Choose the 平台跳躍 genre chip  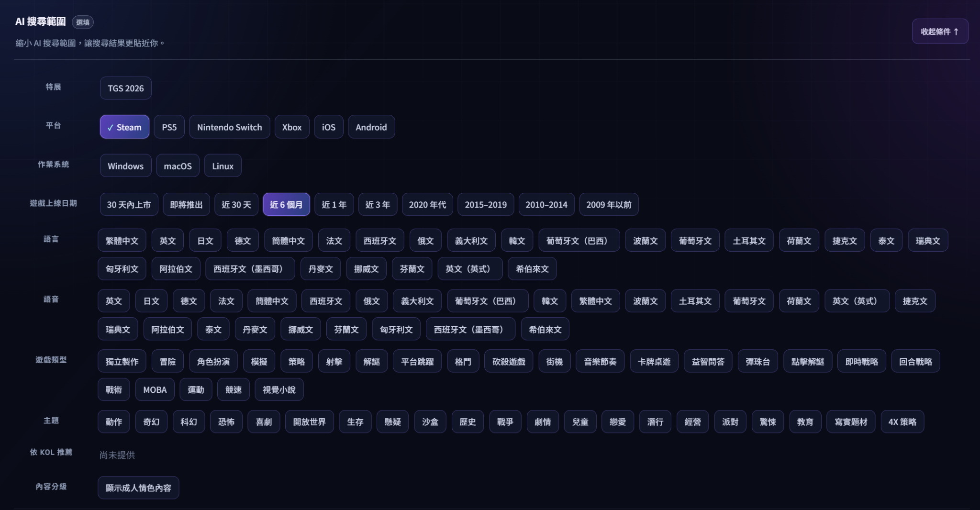(x=417, y=361)
